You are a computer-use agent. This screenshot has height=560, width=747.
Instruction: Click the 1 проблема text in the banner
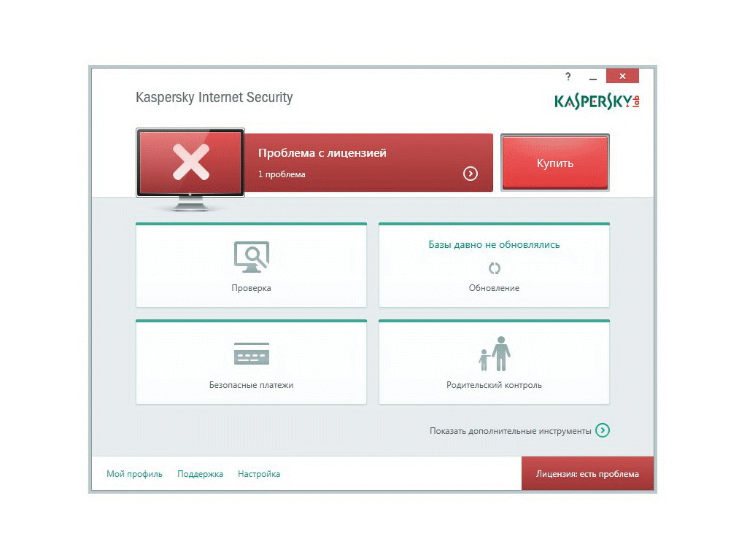[282, 174]
